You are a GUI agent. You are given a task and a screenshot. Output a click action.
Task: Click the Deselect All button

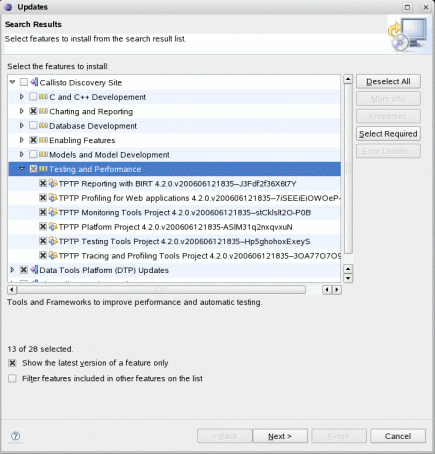[x=388, y=81]
